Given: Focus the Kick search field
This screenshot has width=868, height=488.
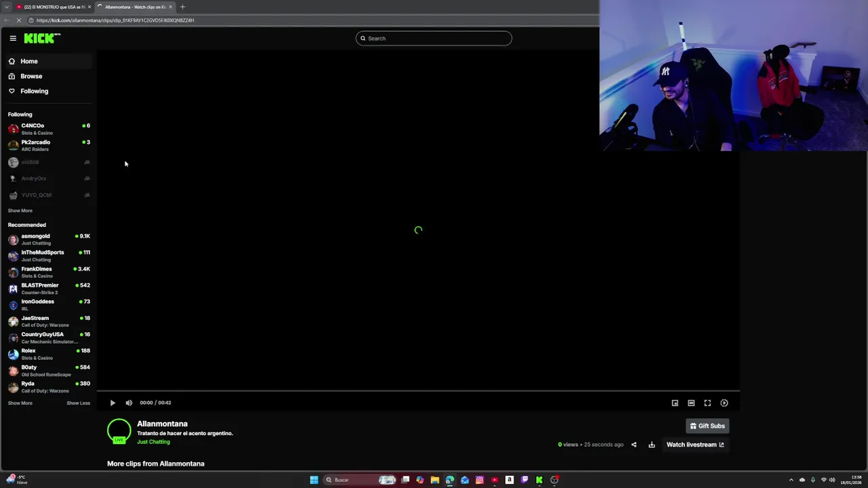Looking at the screenshot, I should tap(434, 39).
